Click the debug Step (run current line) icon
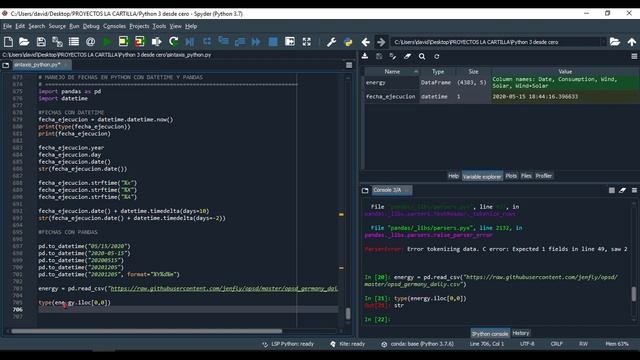Screen dimensions: 640x360 [x=207, y=41]
